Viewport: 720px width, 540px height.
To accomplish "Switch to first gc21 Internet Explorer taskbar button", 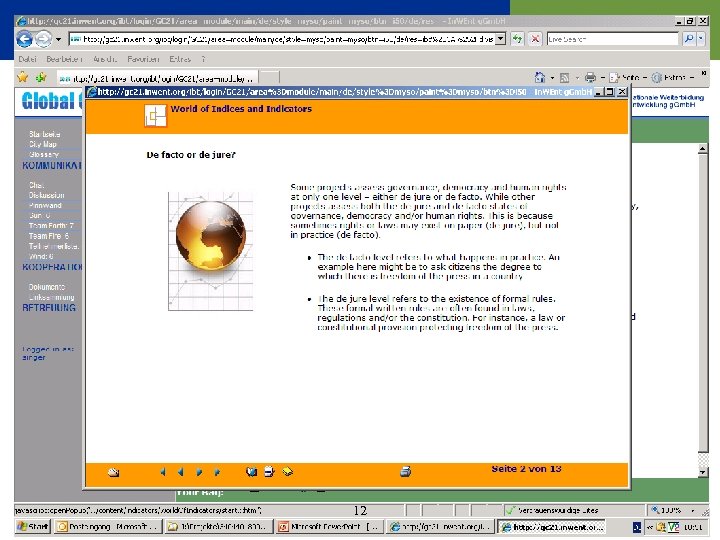I will [440, 527].
